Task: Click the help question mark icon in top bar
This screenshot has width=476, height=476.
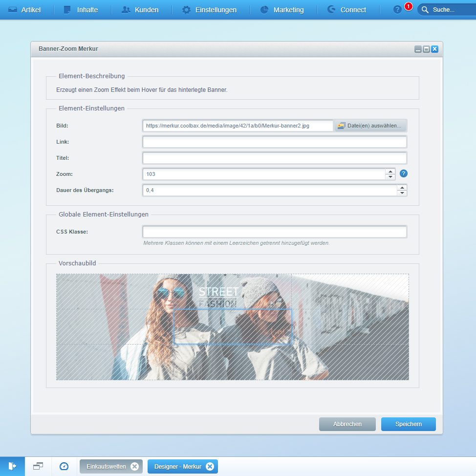Action: coord(397,10)
